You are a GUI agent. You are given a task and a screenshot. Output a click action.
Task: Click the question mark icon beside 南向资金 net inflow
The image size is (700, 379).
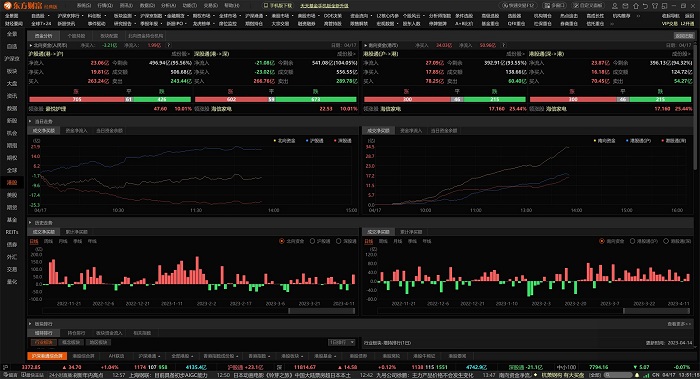(504, 45)
